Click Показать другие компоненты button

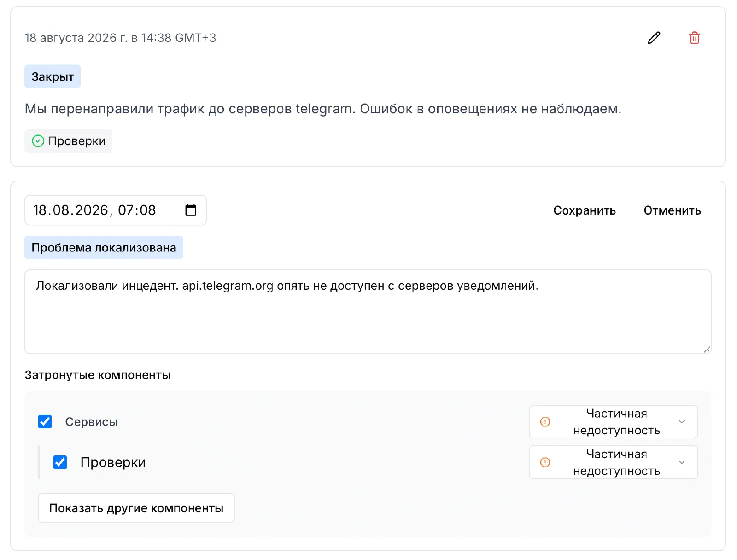(136, 508)
